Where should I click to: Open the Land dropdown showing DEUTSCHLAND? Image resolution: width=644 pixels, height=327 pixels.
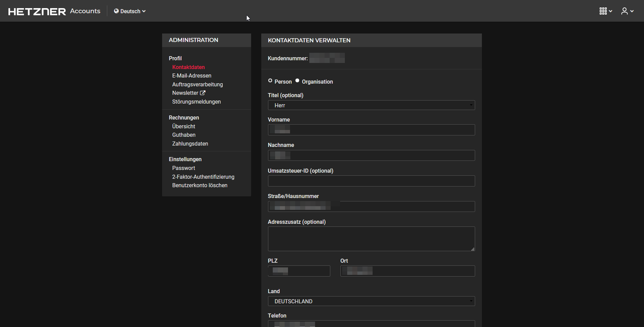(371, 301)
